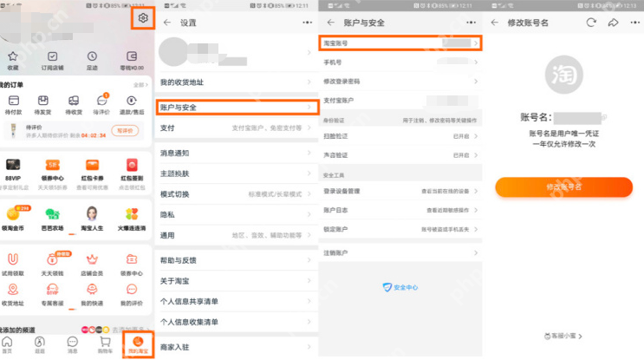Open the 安全中心 link
The width and height of the screenshot is (644, 360).
(400, 287)
